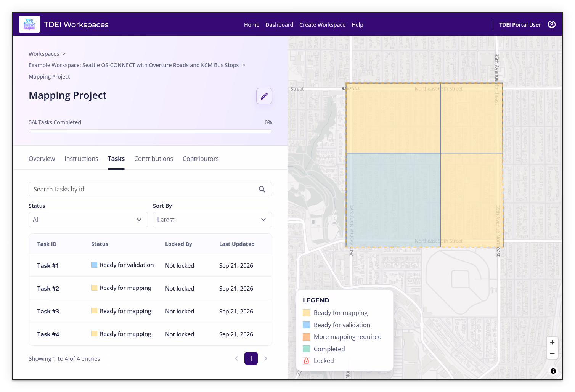
Task: Click page 1 pagination button
Action: click(x=251, y=358)
